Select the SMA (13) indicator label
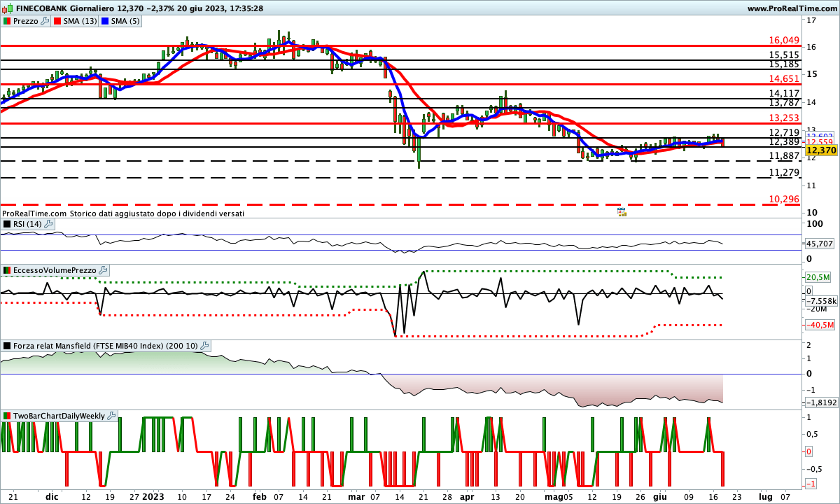The image size is (840, 504). coord(80,21)
